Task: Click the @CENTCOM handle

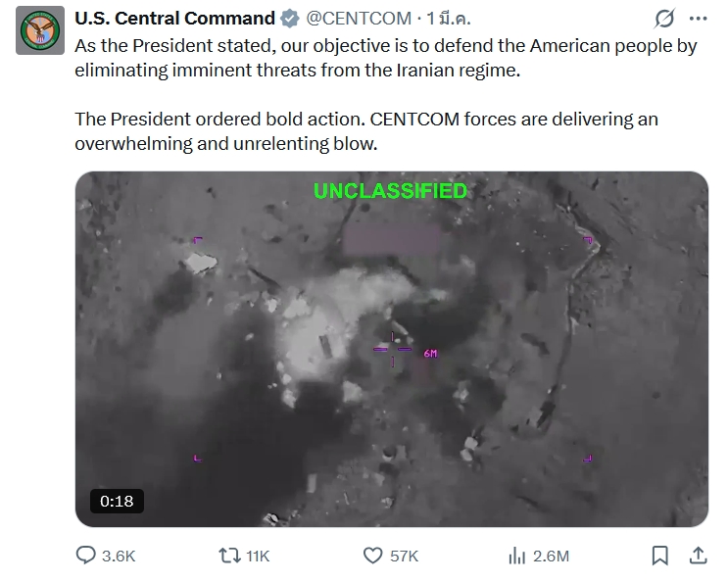Action: coord(360,19)
